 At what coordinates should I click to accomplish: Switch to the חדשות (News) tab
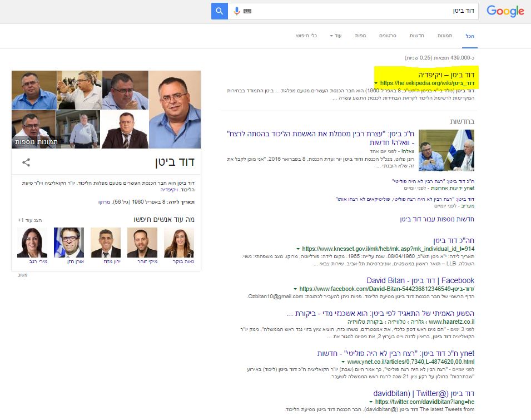417,36
